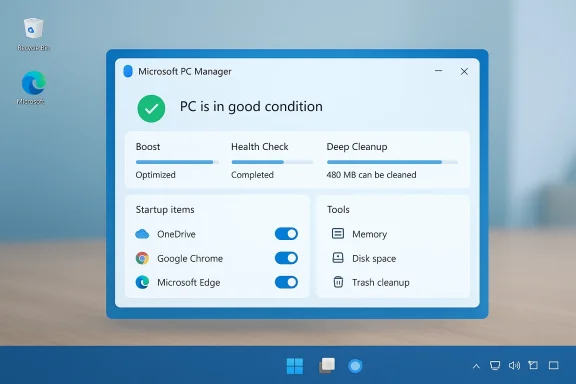
Task: Click the OneDrive label in Startup items
Action: [x=176, y=234]
